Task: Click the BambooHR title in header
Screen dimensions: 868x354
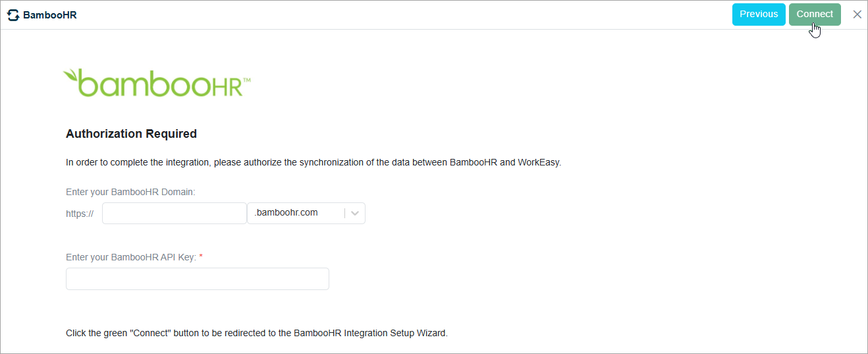Action: pyautogui.click(x=50, y=15)
